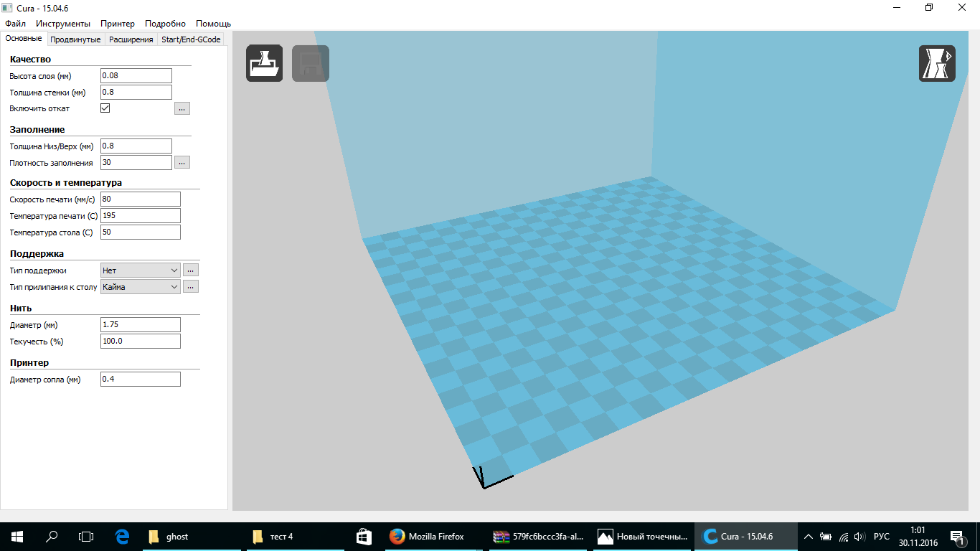Click the Windows Start button
Image resolution: width=980 pixels, height=551 pixels.
(15, 536)
